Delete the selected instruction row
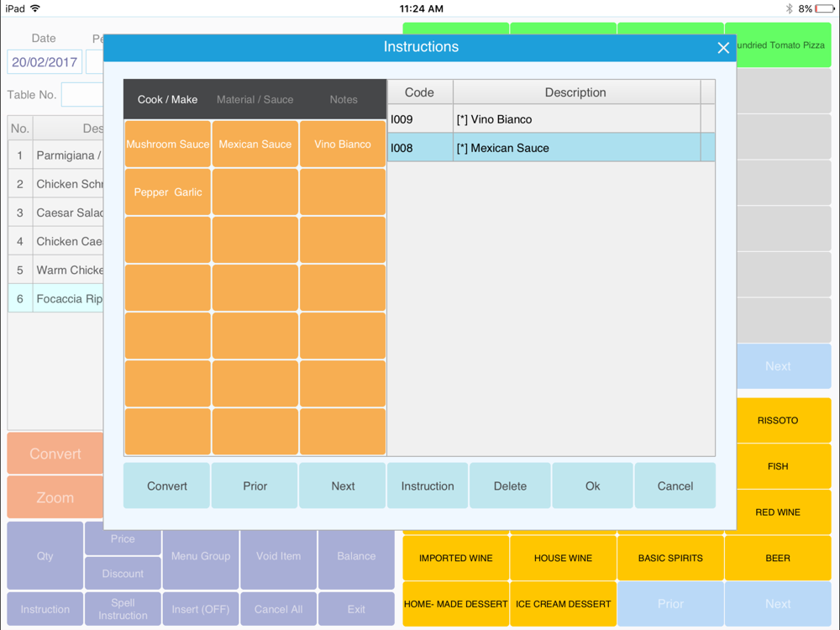Viewport: 840px width, 630px height. pos(510,486)
